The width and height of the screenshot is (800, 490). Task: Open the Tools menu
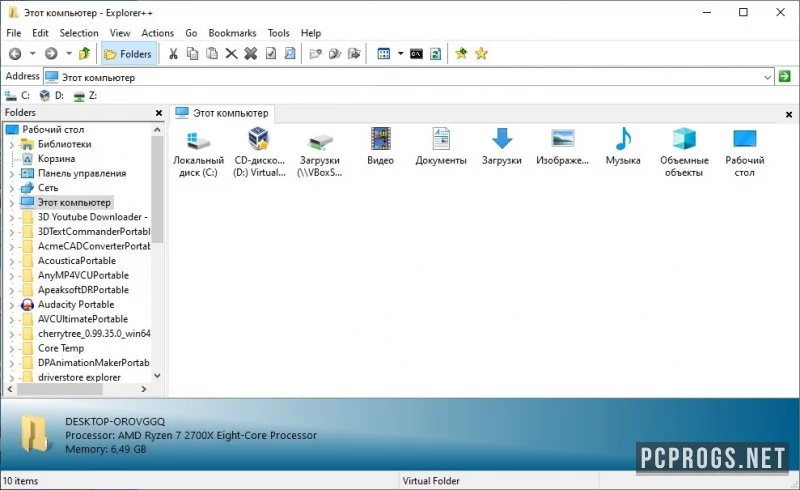click(279, 33)
